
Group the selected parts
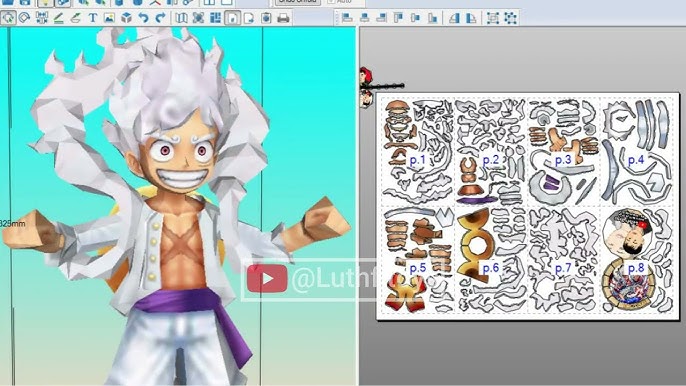493,18
